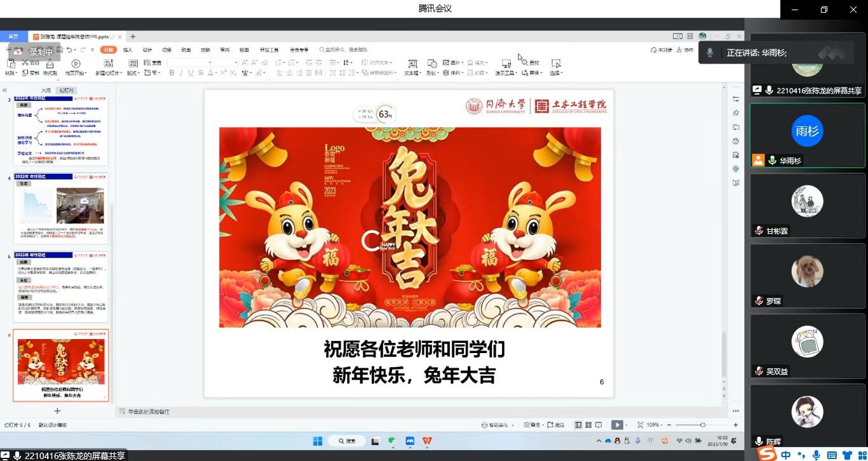This screenshot has height=461, width=868.
Task: Click the Decrease Font Size icon
Action: (x=254, y=63)
